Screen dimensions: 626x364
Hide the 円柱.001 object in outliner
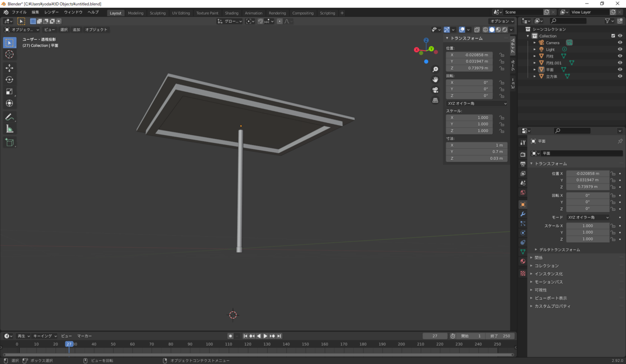click(x=620, y=63)
